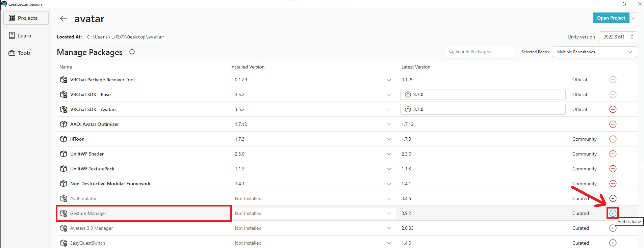
Task: Click the back arrow next to avatar
Action: [x=63, y=19]
